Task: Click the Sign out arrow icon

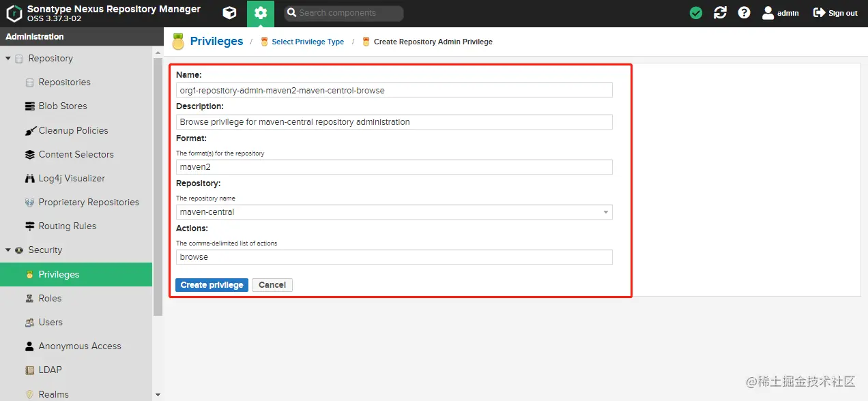Action: [x=819, y=13]
